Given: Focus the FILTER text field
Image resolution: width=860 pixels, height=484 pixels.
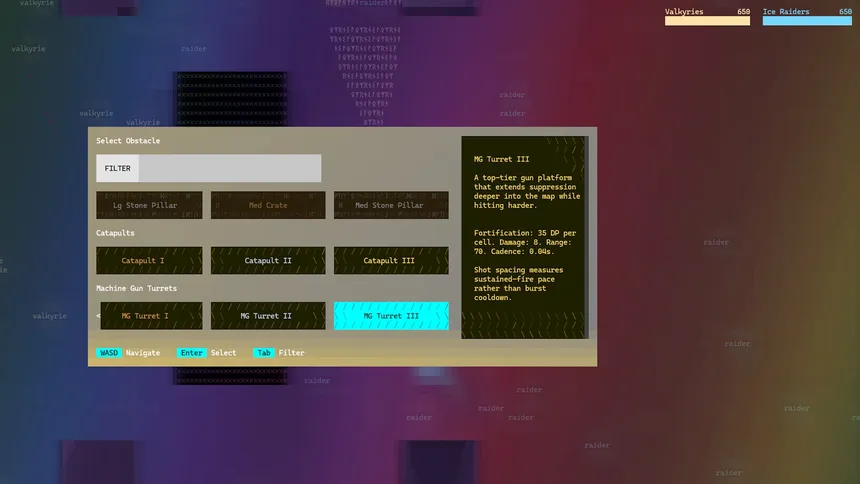Looking at the screenshot, I should pyautogui.click(x=229, y=168).
